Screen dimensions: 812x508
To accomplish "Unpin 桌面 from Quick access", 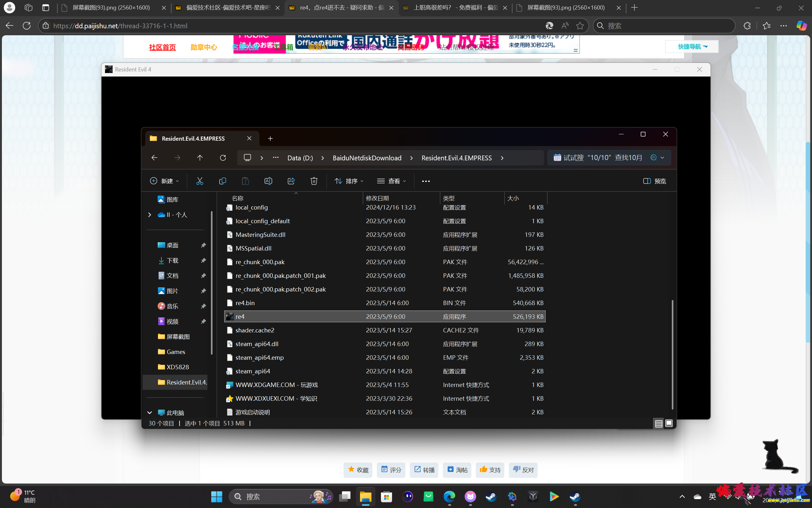I will click(x=203, y=245).
